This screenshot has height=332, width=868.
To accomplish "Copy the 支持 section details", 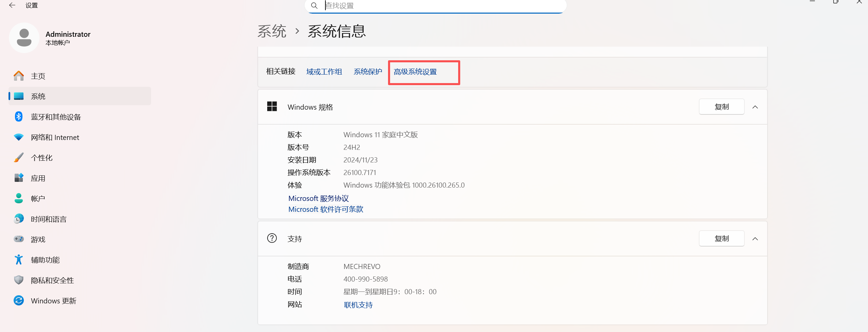I will [x=722, y=239].
